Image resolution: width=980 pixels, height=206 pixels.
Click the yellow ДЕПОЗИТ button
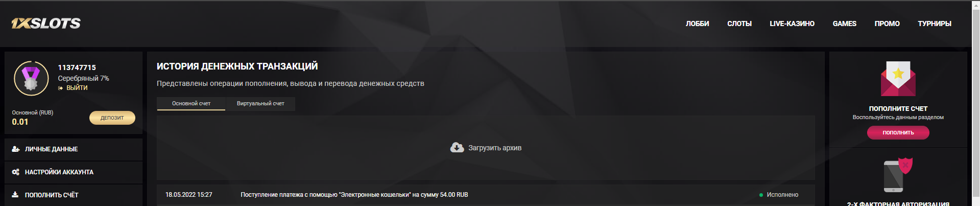[x=112, y=118]
